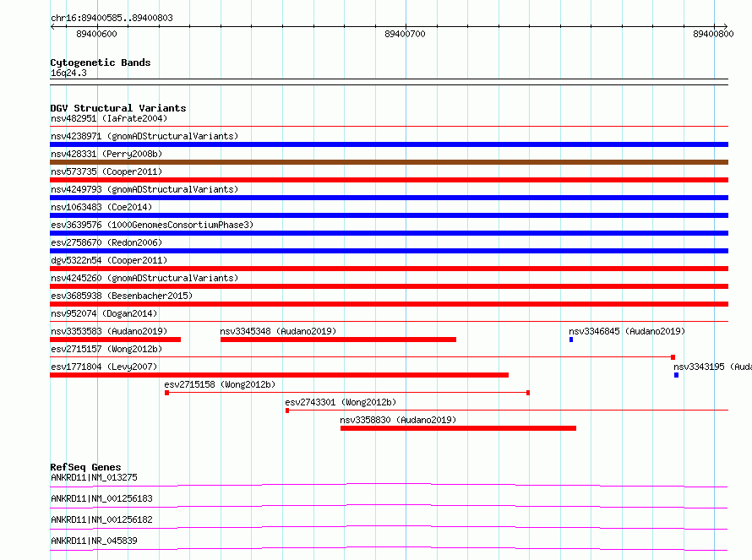Select nsv3346845 (Audano2019) label

click(627, 331)
